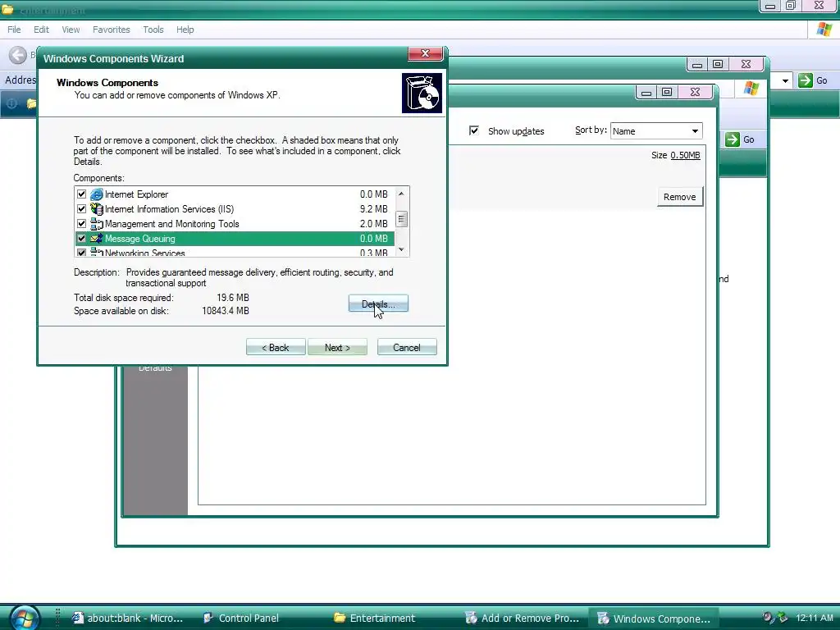The height and width of the screenshot is (630, 840).
Task: Click 19.6 MB total disk space value
Action: pos(232,297)
